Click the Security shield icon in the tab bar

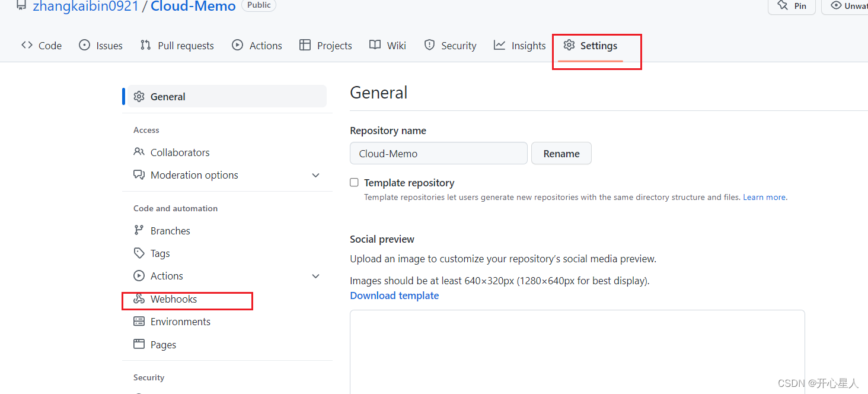tap(430, 45)
